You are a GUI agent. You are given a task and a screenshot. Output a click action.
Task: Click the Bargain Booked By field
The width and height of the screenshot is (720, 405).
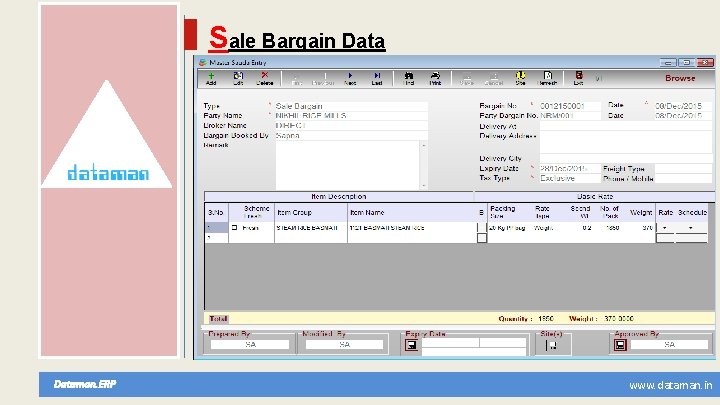351,135
